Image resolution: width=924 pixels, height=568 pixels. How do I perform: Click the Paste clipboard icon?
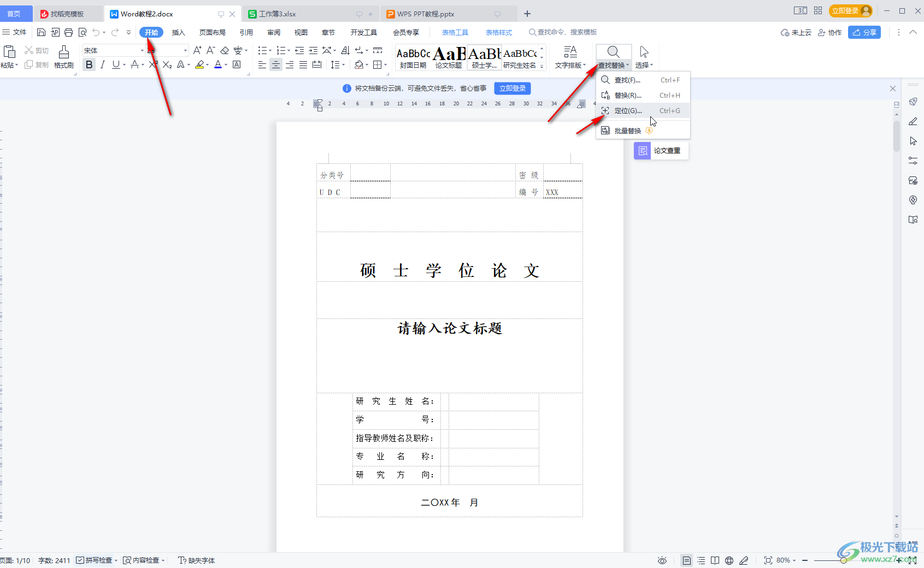(9, 52)
